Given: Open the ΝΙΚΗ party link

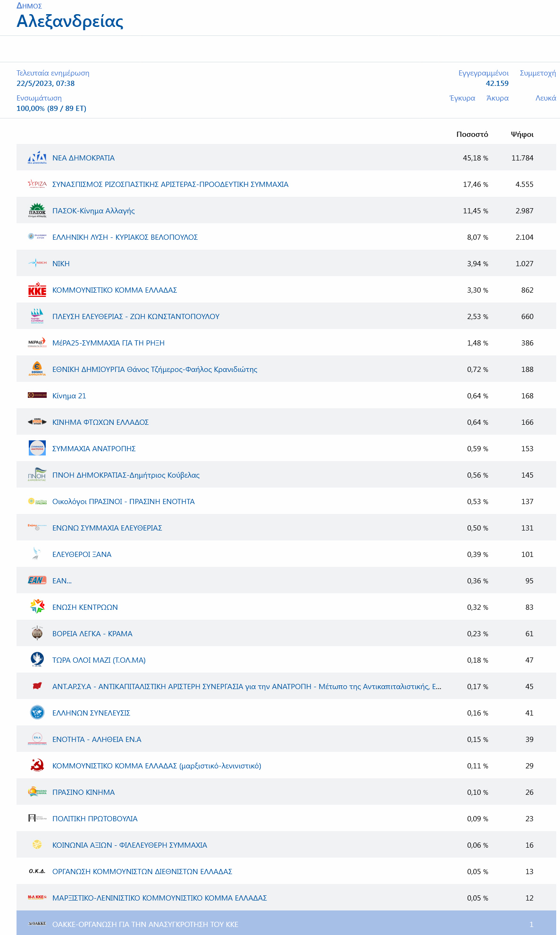Looking at the screenshot, I should tap(61, 264).
